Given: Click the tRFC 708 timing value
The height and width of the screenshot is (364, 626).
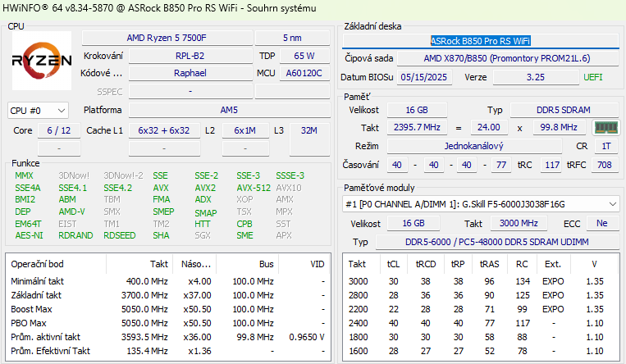Looking at the screenshot, I should (605, 165).
